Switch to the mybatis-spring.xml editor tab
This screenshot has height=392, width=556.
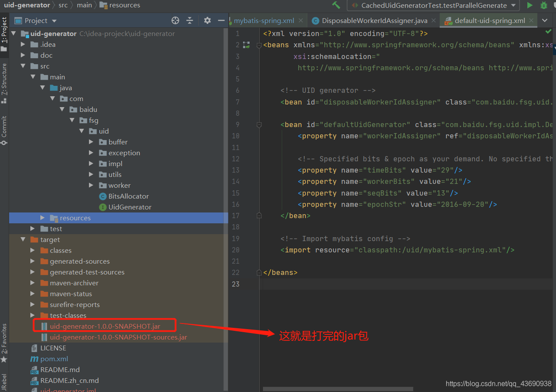264,20
